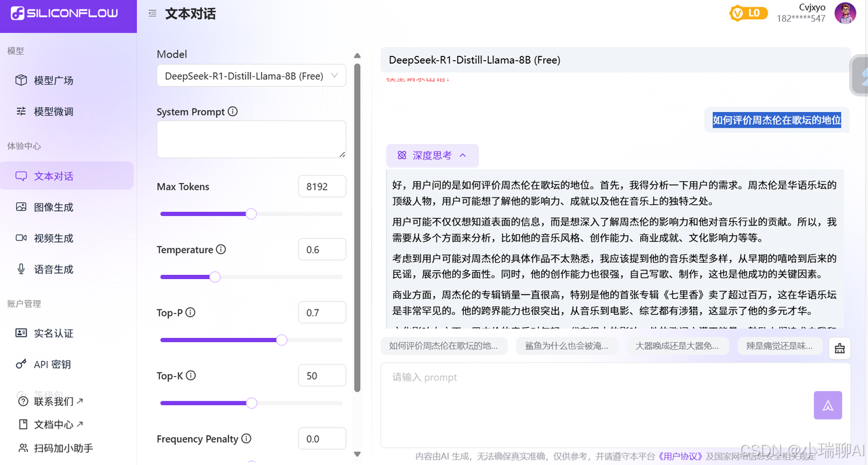
Task: Collapse sidebar with the menu icon
Action: click(153, 14)
